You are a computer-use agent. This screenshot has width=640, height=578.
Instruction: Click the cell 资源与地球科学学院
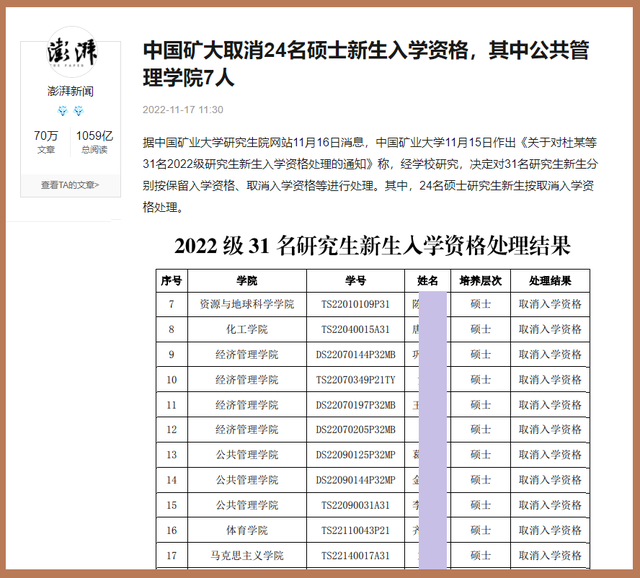click(247, 304)
